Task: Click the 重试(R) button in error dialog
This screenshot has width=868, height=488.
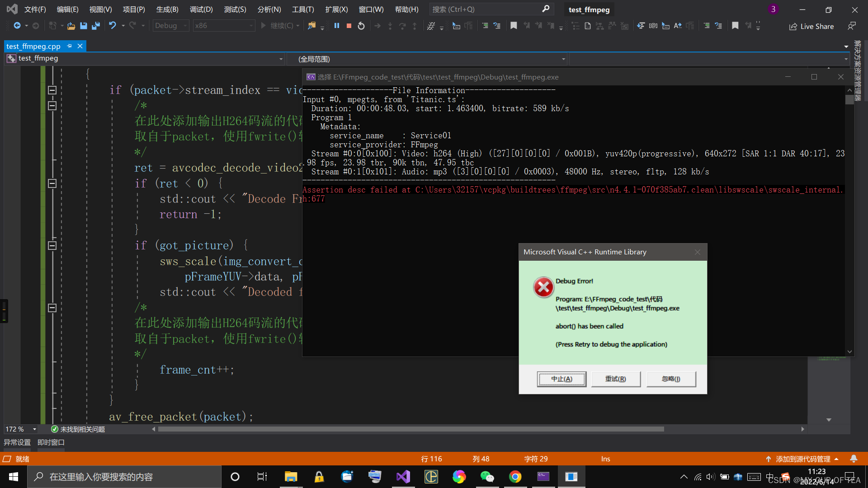Action: click(x=616, y=379)
